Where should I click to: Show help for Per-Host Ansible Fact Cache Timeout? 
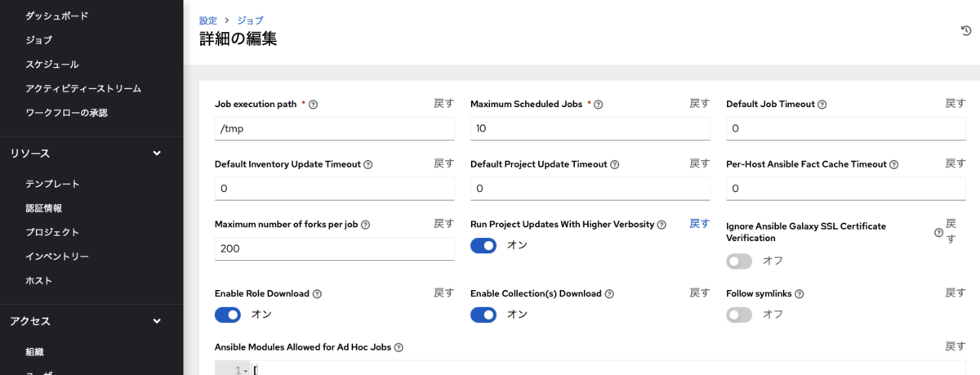894,164
